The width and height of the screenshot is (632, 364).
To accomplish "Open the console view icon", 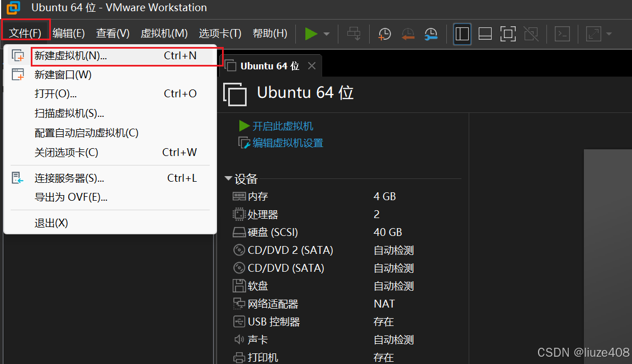I will 562,34.
